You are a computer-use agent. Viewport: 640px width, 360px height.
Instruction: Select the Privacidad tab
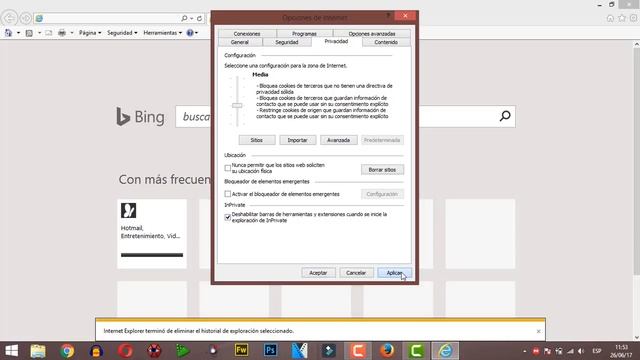point(336,42)
